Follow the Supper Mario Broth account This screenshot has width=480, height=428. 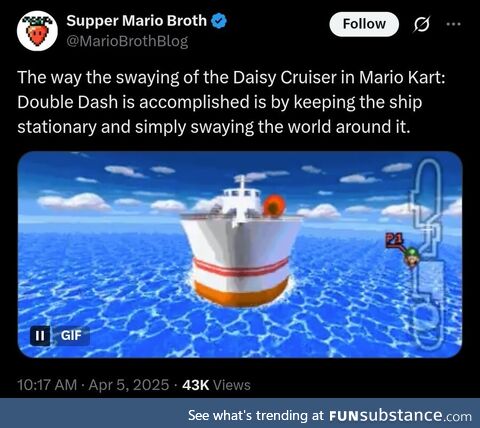click(x=364, y=24)
